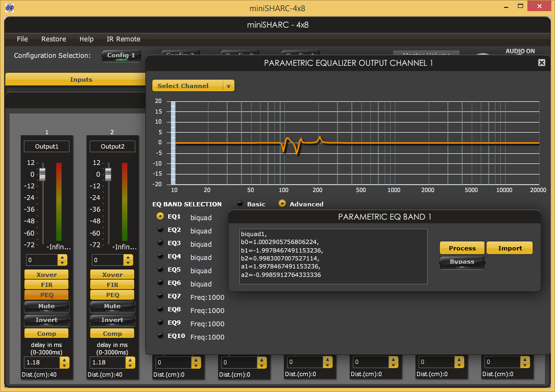The height and width of the screenshot is (392, 555).
Task: Decrease Output1 delay with down arrow
Action: point(64,365)
